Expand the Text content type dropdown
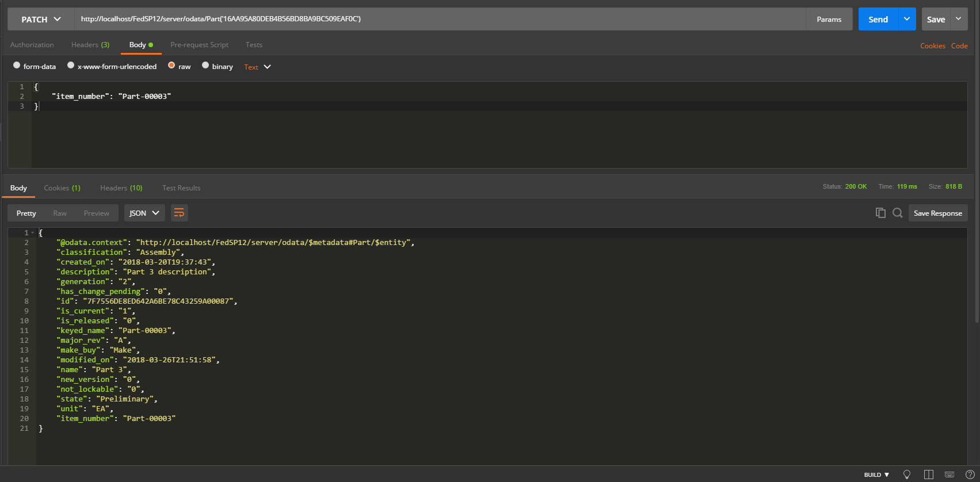Image resolution: width=980 pixels, height=482 pixels. [x=257, y=67]
